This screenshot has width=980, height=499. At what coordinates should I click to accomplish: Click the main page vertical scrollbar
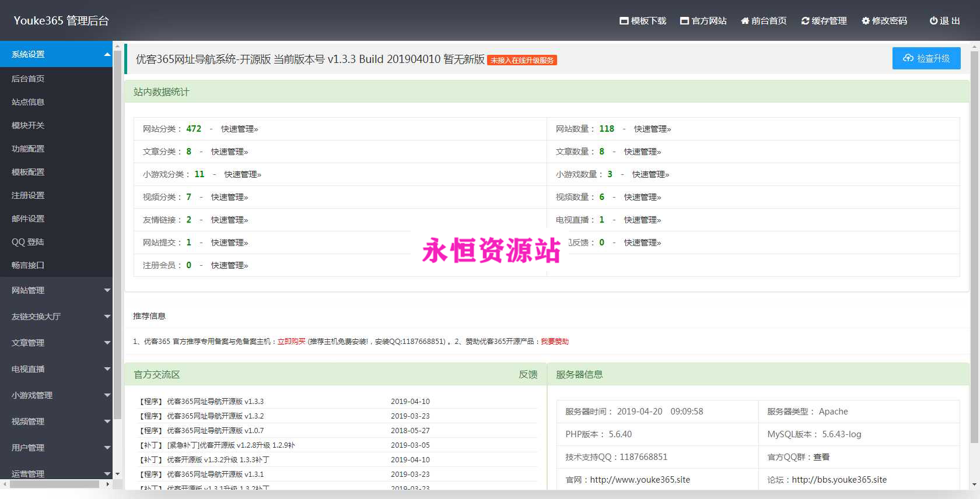coord(974,245)
